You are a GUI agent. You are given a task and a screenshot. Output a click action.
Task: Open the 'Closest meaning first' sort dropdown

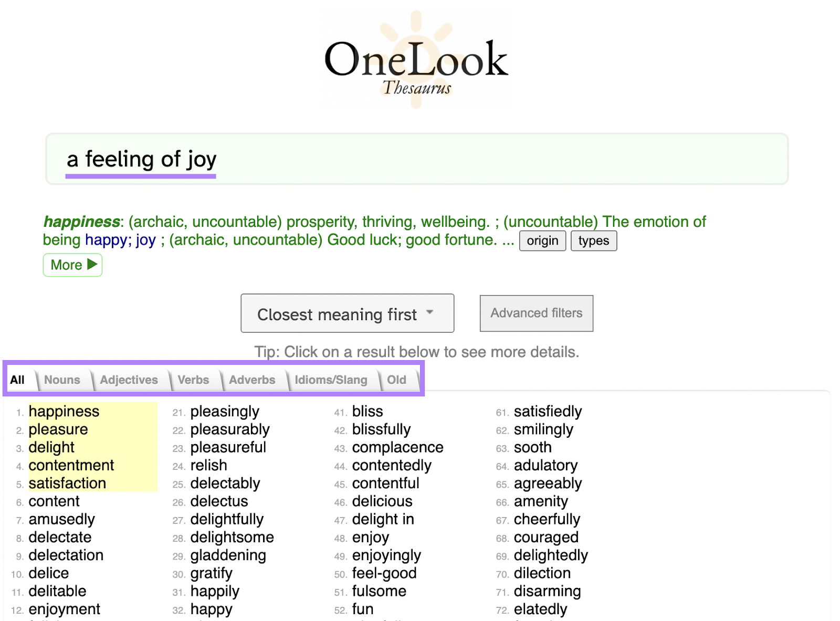[x=347, y=313]
